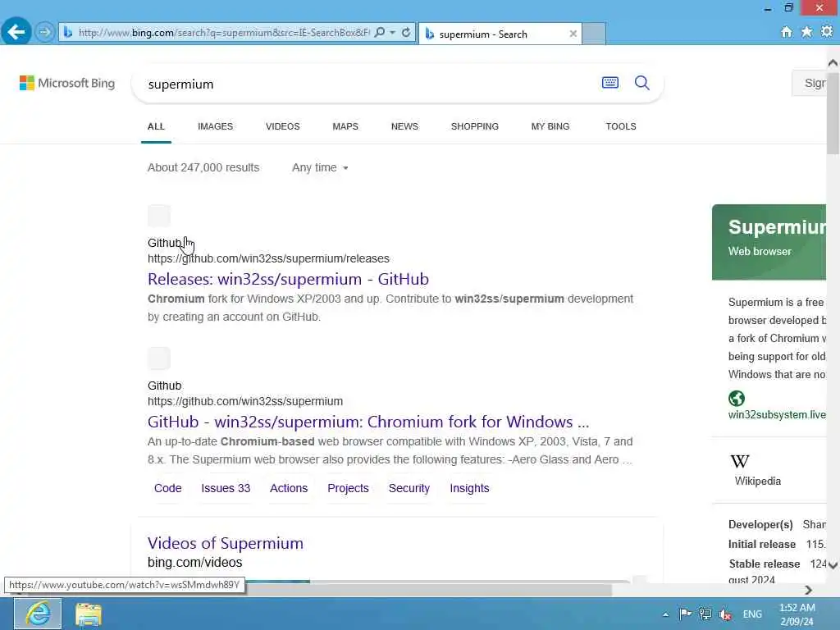Click the Wikipedia W icon

[740, 461]
